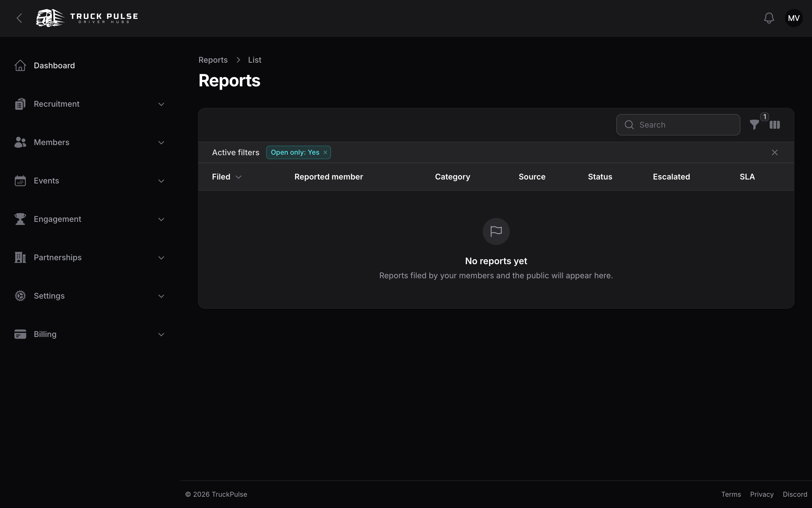Open the notifications bell

coord(769,18)
